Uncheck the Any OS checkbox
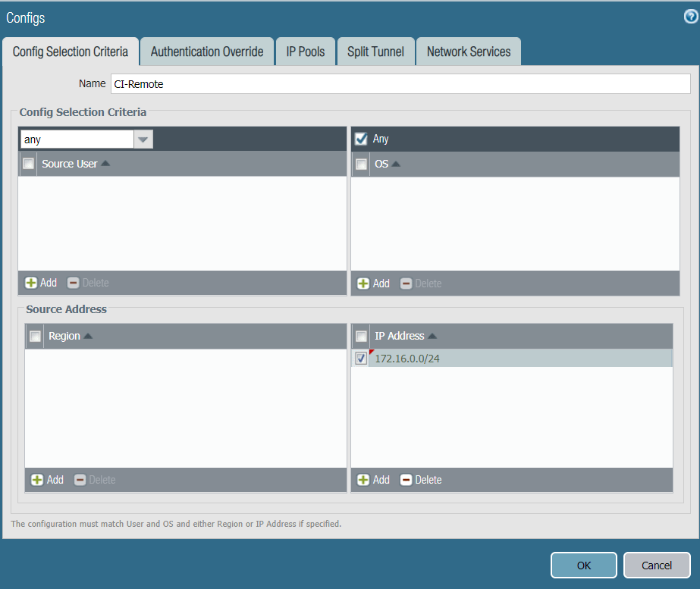700x589 pixels. pos(361,139)
